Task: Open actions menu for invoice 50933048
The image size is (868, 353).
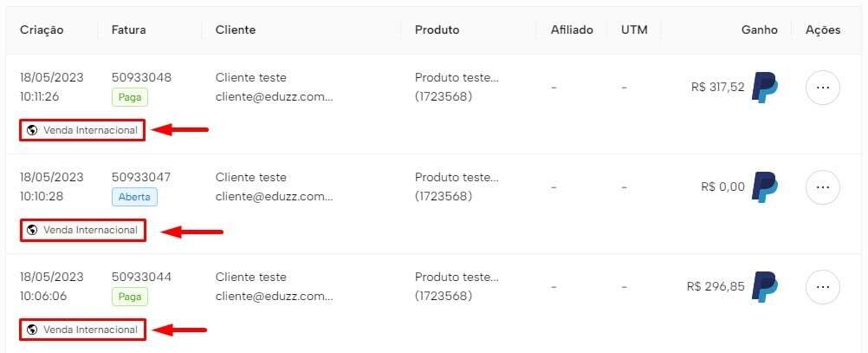Action: tap(822, 88)
